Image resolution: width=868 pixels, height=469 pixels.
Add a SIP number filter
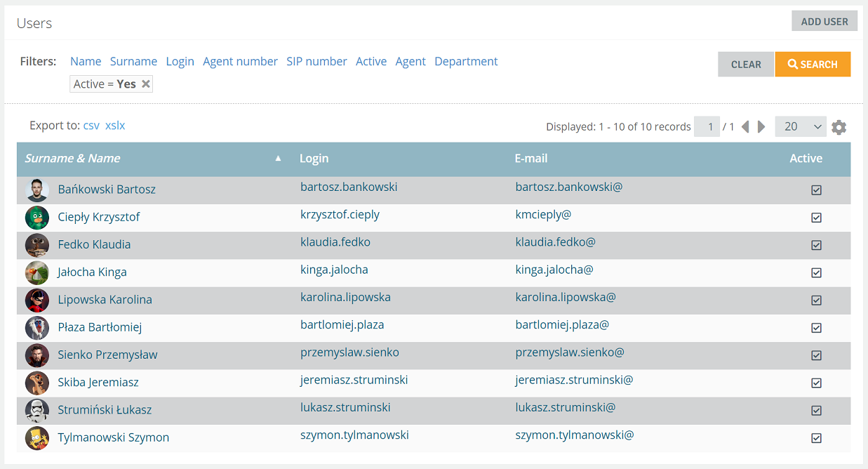[x=316, y=62]
